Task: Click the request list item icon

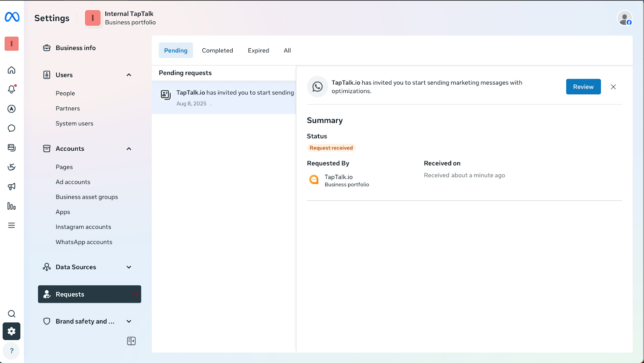Action: (x=166, y=95)
